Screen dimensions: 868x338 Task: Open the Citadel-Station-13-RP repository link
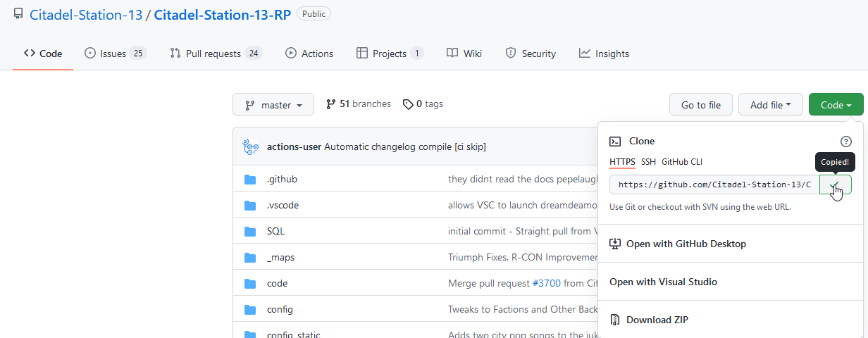click(x=222, y=14)
